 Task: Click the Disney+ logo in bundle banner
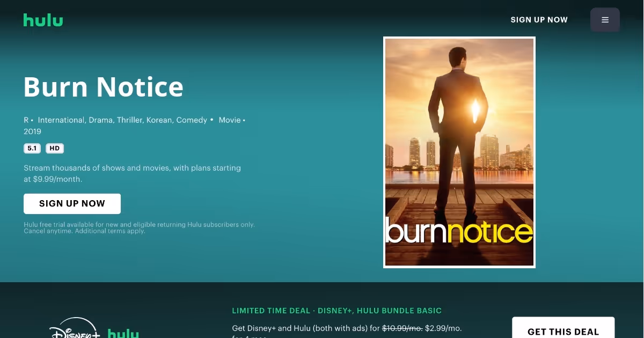[x=75, y=328]
